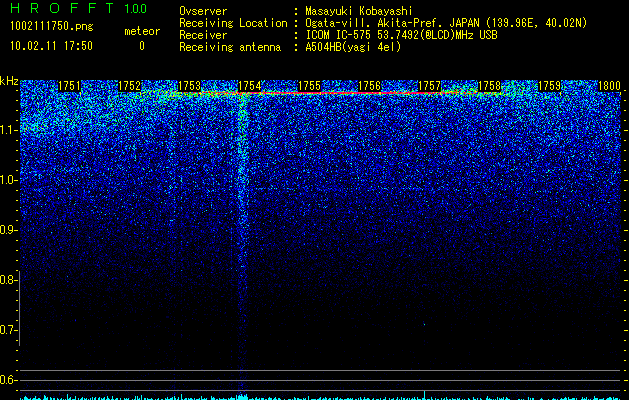Click the 0.9 kHz axis label
The width and height of the screenshot is (629, 400).
click(x=8, y=230)
